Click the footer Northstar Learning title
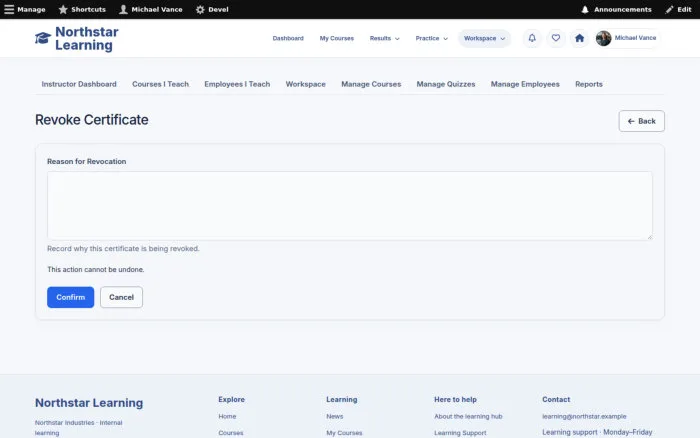This screenshot has width=700, height=438. pos(89,403)
